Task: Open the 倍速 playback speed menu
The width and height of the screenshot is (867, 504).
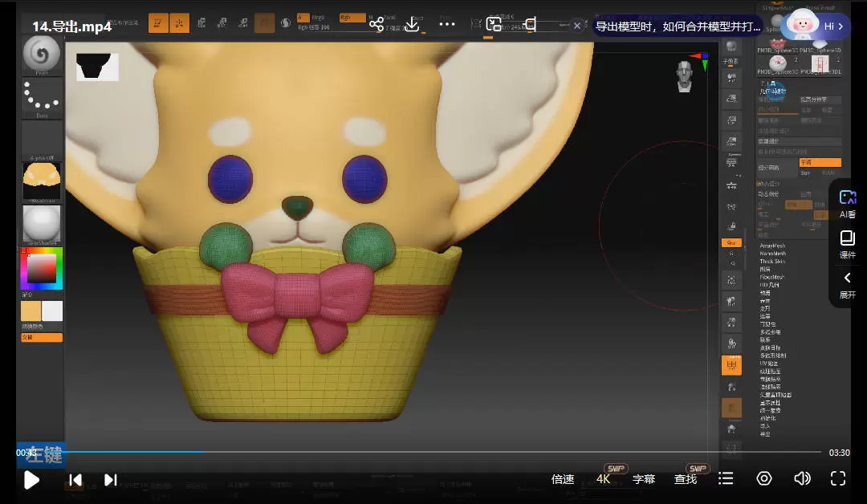Action: [563, 479]
